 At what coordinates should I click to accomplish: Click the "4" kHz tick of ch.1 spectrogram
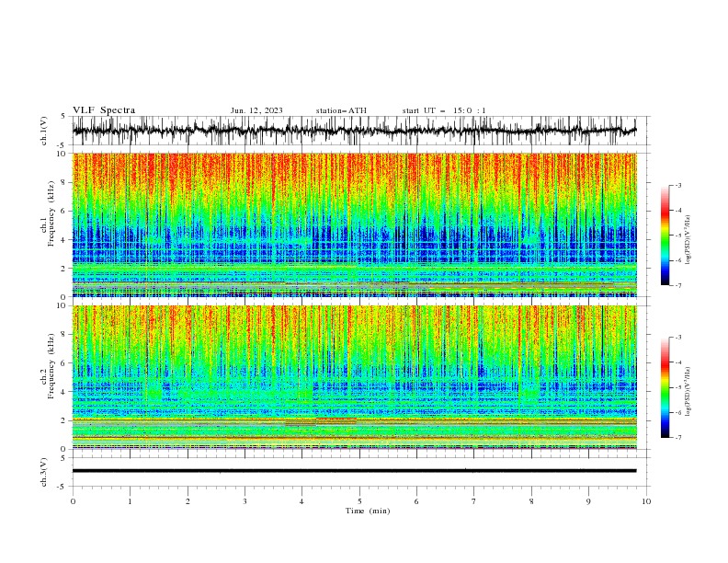[65, 240]
